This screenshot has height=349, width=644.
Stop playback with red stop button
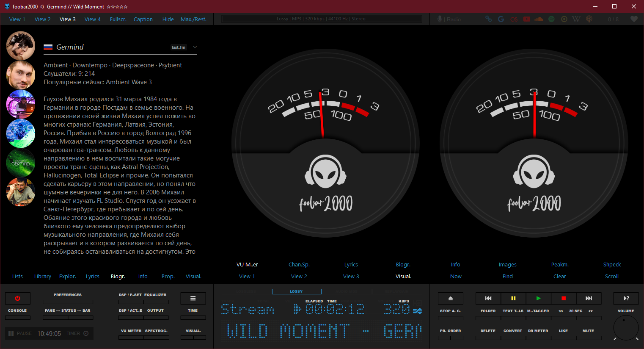point(563,298)
